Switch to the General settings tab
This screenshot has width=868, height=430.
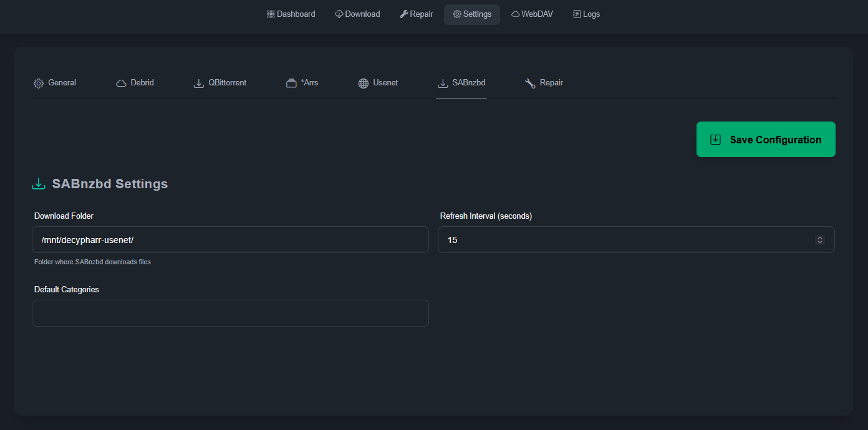(55, 83)
